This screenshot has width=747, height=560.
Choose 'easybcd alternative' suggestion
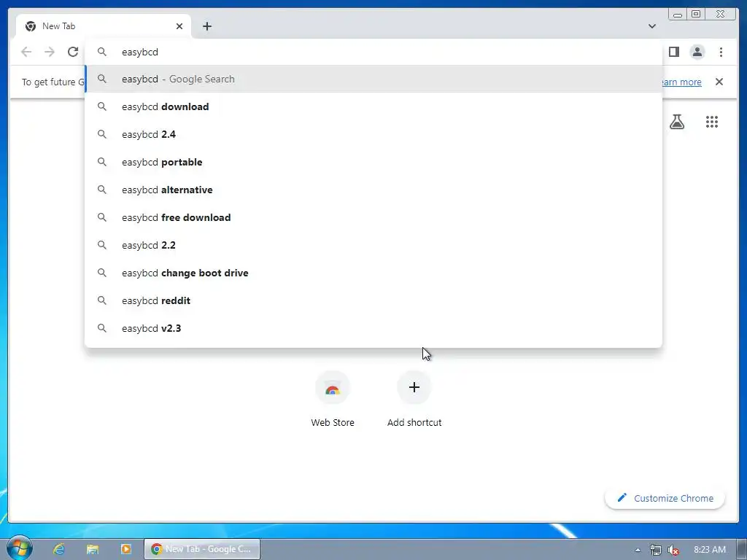373,190
